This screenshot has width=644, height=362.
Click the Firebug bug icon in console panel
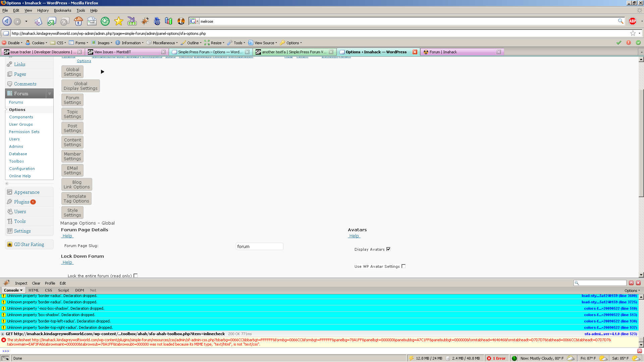pos(6,283)
